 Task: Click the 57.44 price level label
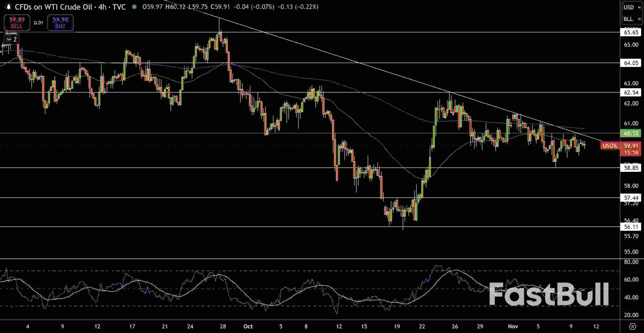(630, 198)
